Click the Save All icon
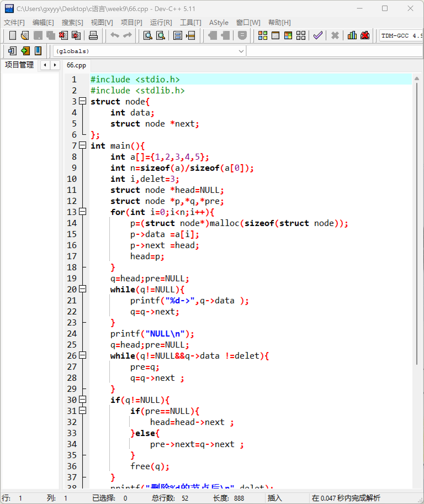The width and height of the screenshot is (424, 504). point(51,35)
